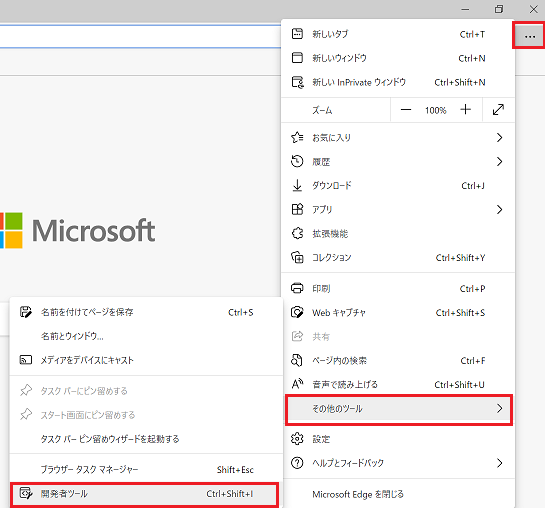Click the New window icon
545x508 pixels.
click(x=297, y=58)
